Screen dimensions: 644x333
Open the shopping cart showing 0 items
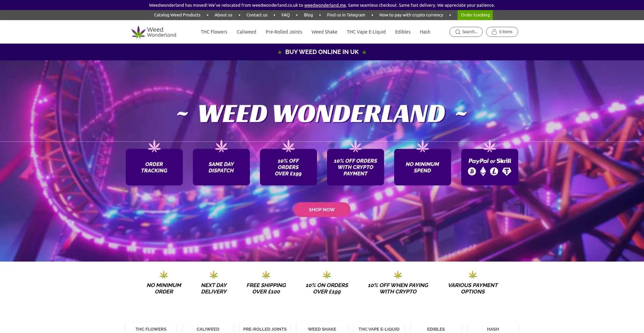pyautogui.click(x=502, y=32)
